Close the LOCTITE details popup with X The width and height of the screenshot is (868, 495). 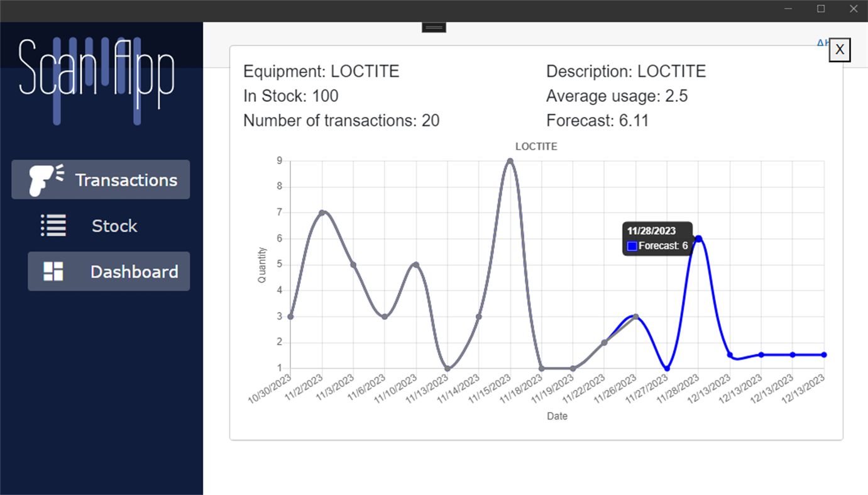pyautogui.click(x=840, y=50)
